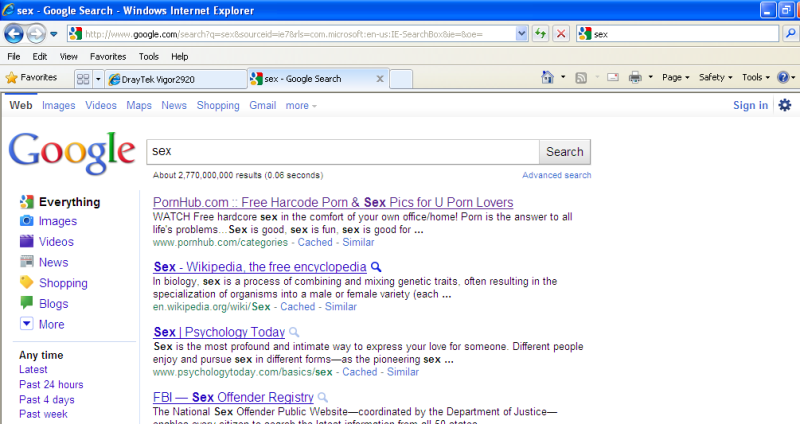800x424 pixels.
Task: Preview FBI result magnifier icon
Action: (x=323, y=397)
